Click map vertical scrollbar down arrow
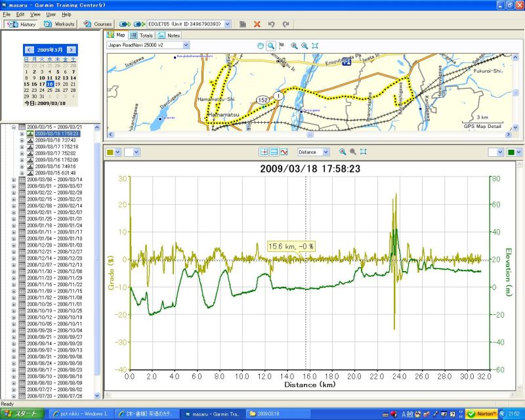 (515, 127)
